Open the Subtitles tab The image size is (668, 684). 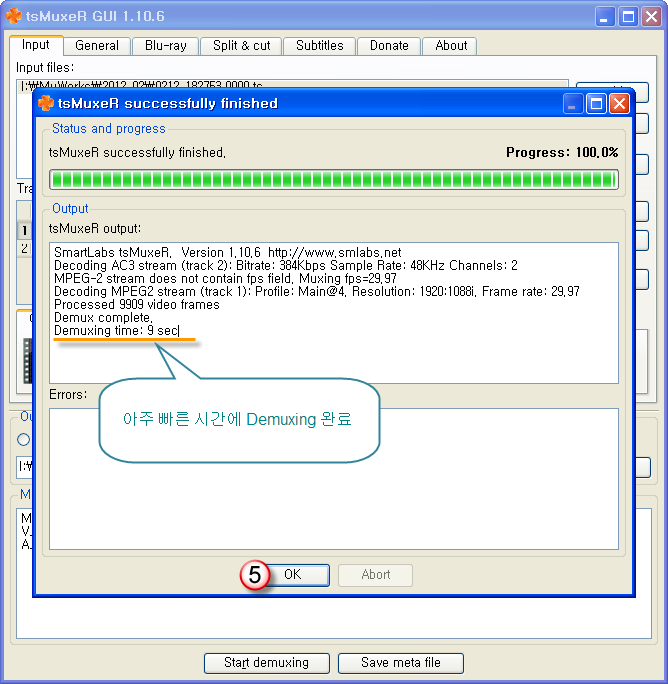coord(319,46)
